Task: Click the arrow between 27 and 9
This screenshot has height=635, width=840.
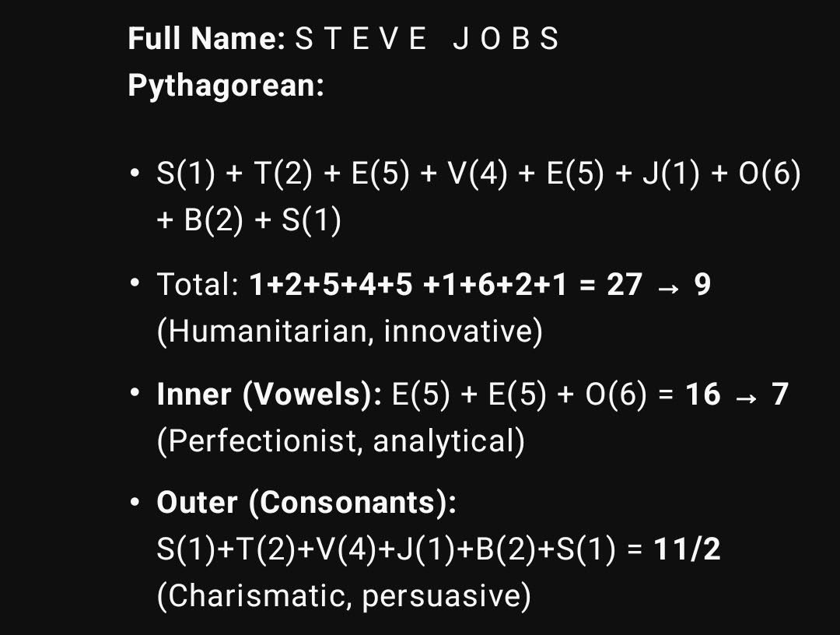Action: click(x=667, y=286)
